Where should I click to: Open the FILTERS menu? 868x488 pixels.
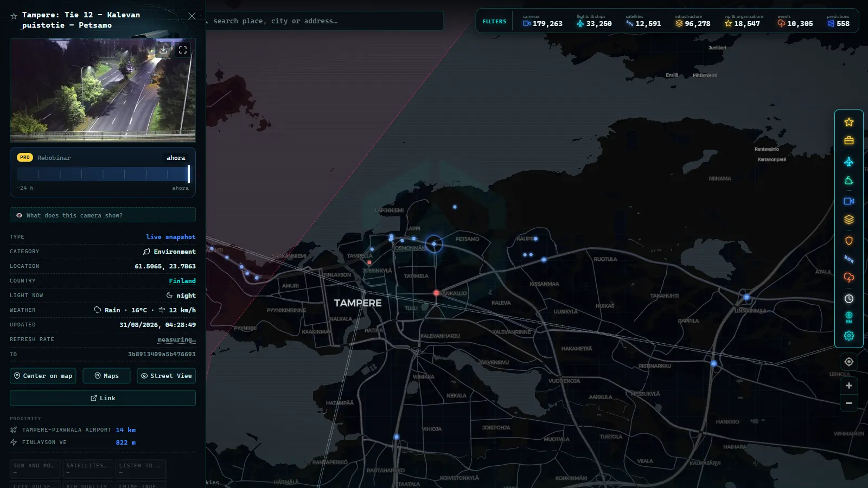(x=494, y=22)
